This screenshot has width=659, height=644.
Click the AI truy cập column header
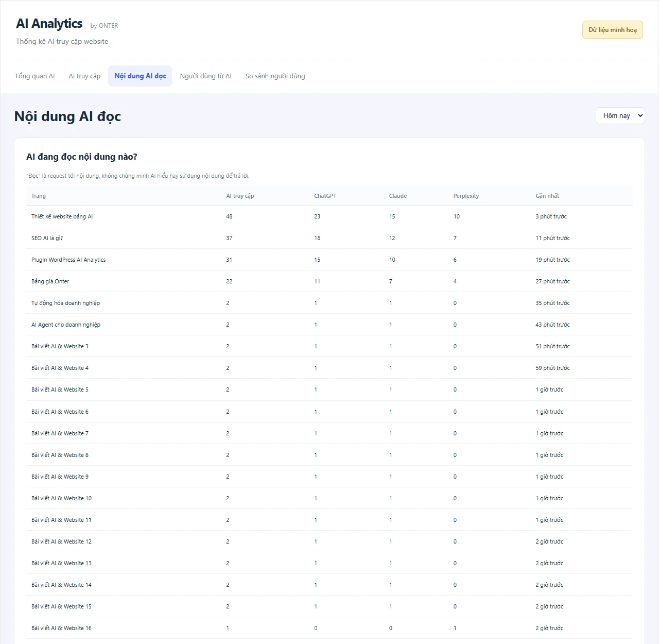coord(240,196)
